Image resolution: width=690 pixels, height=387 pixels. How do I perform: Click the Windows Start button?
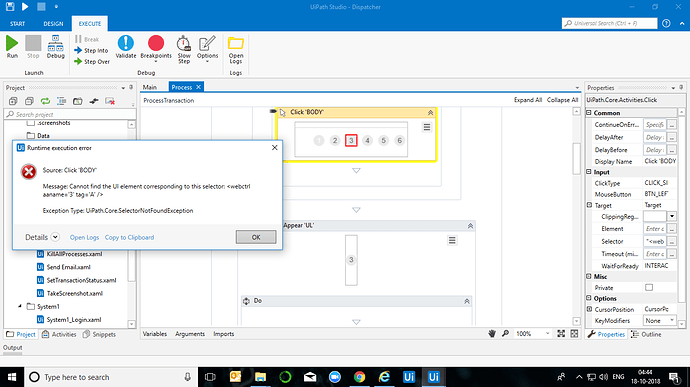pyautogui.click(x=12, y=377)
